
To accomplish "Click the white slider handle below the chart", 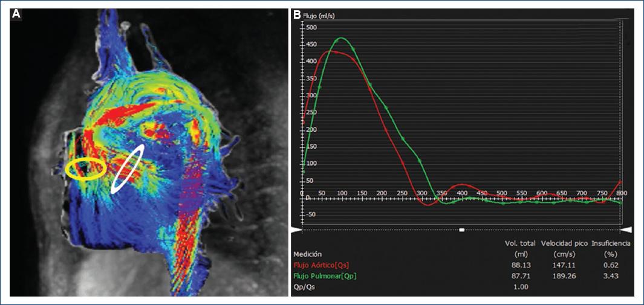I will click(x=461, y=230).
